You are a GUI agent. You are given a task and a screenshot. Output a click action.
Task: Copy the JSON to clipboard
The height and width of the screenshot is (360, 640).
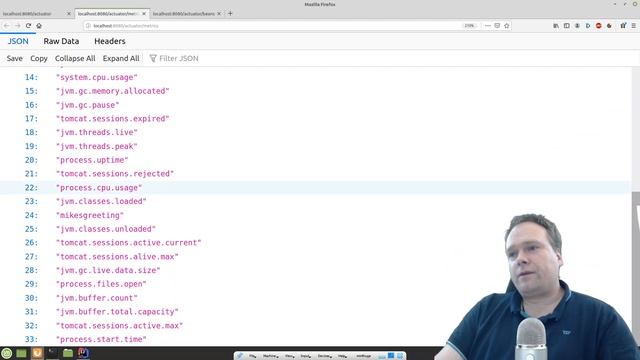(x=39, y=58)
